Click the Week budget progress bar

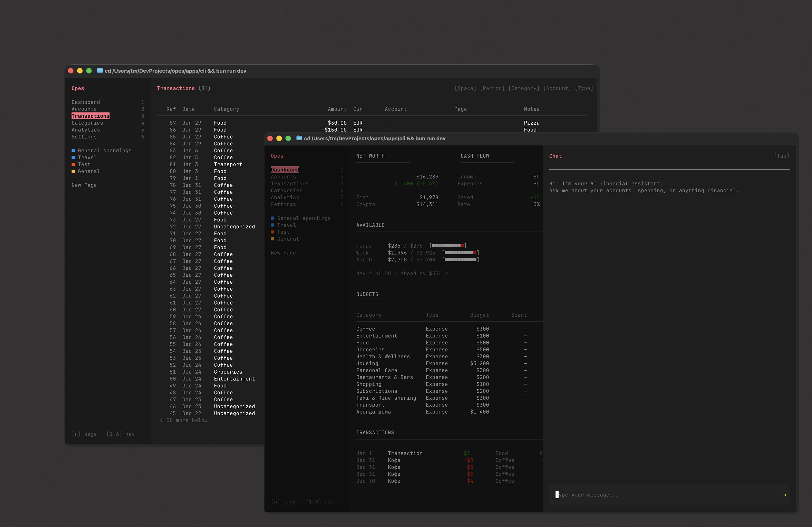coord(460,252)
